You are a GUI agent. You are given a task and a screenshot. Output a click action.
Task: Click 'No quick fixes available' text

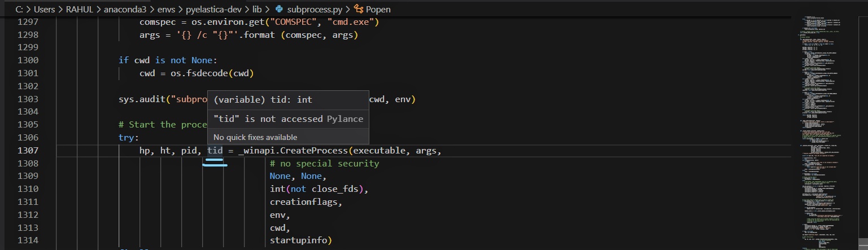click(x=255, y=137)
